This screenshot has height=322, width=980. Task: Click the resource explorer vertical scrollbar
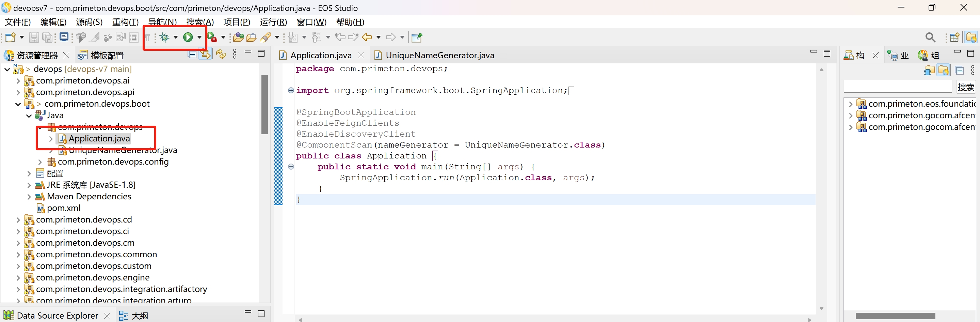pyautogui.click(x=264, y=105)
